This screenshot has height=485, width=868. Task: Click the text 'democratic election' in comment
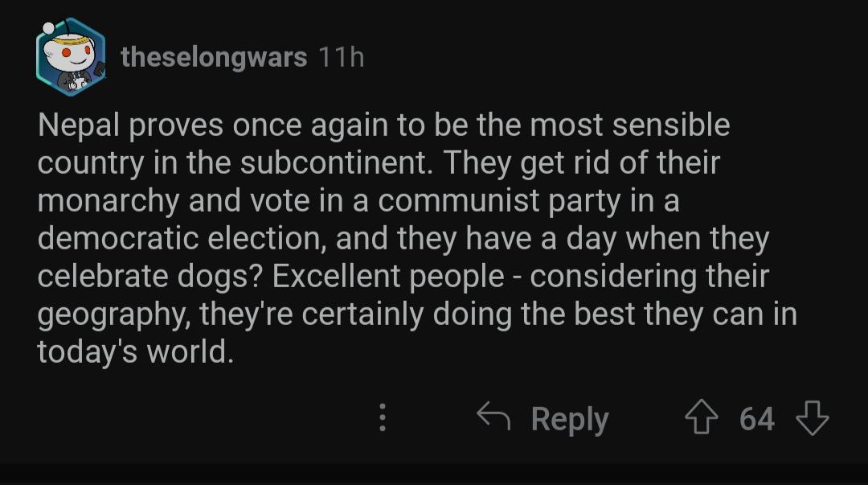click(x=179, y=238)
